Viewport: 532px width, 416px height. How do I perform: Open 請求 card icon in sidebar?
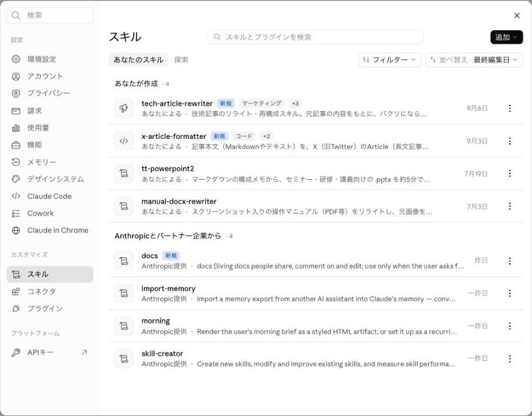pyautogui.click(x=16, y=111)
